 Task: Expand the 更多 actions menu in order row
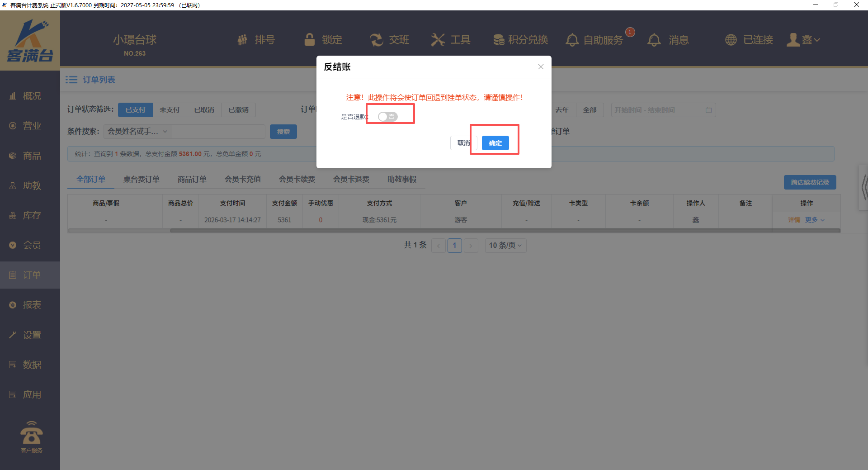point(814,220)
